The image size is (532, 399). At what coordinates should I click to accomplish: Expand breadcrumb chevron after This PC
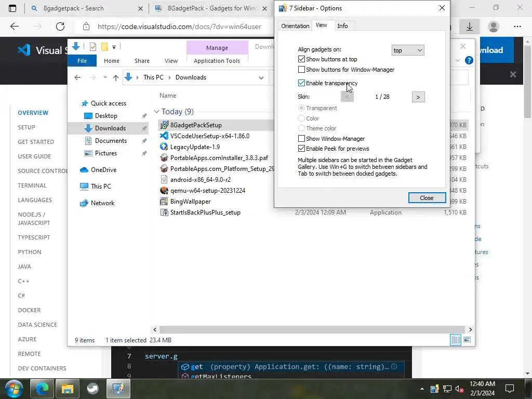169,78
